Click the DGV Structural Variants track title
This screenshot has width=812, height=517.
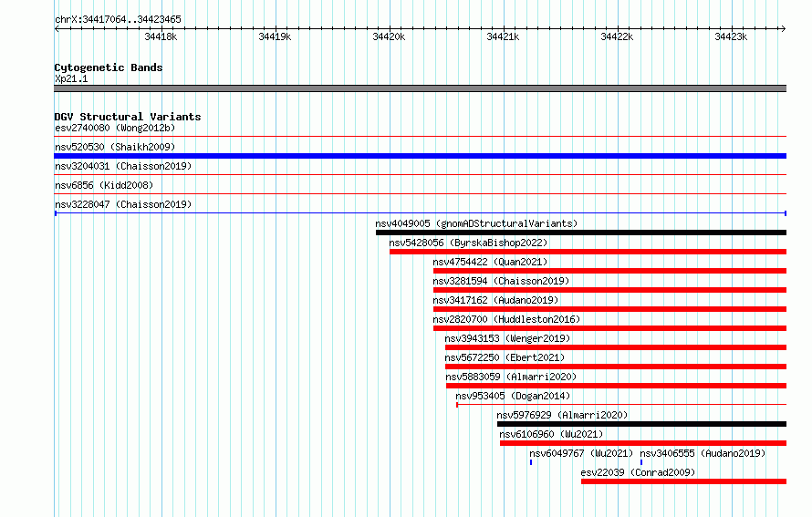coord(128,117)
